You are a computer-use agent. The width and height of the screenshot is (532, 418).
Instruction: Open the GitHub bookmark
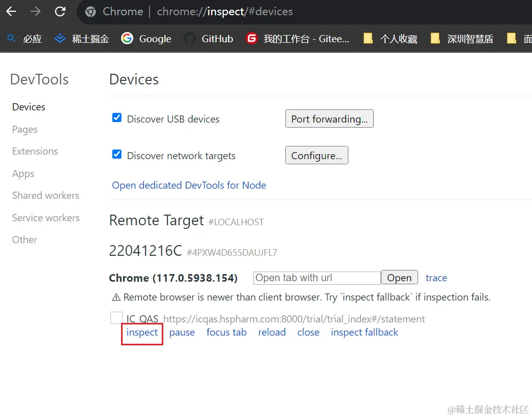pos(209,39)
